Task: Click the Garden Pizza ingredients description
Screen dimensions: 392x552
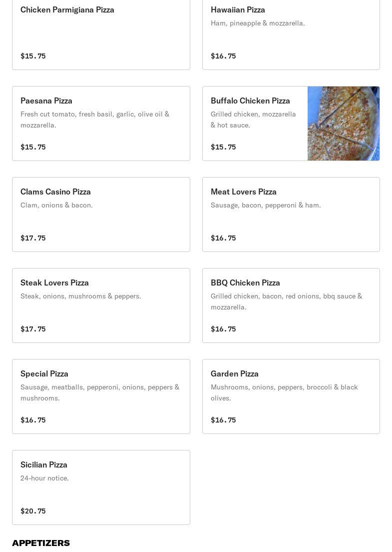Action: coord(284,392)
